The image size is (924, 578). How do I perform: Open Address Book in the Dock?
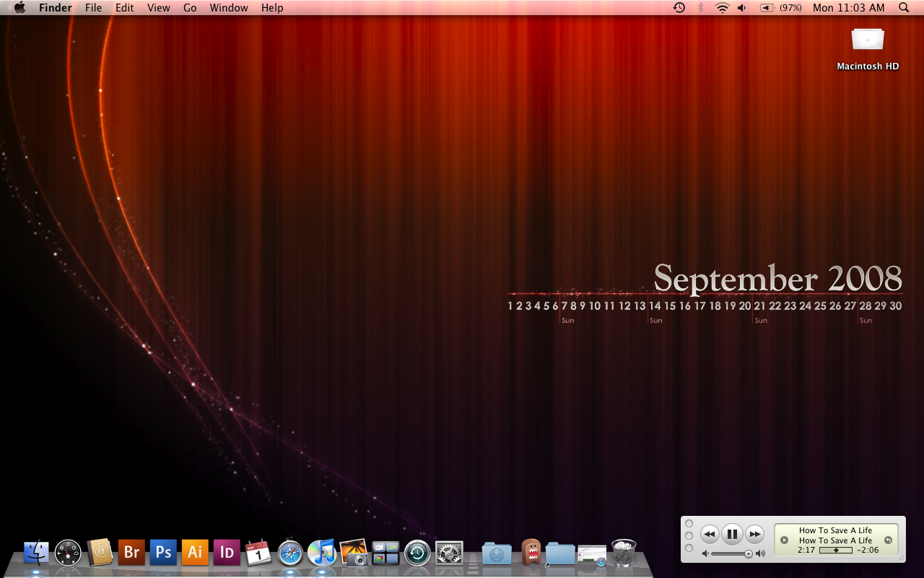pos(100,553)
